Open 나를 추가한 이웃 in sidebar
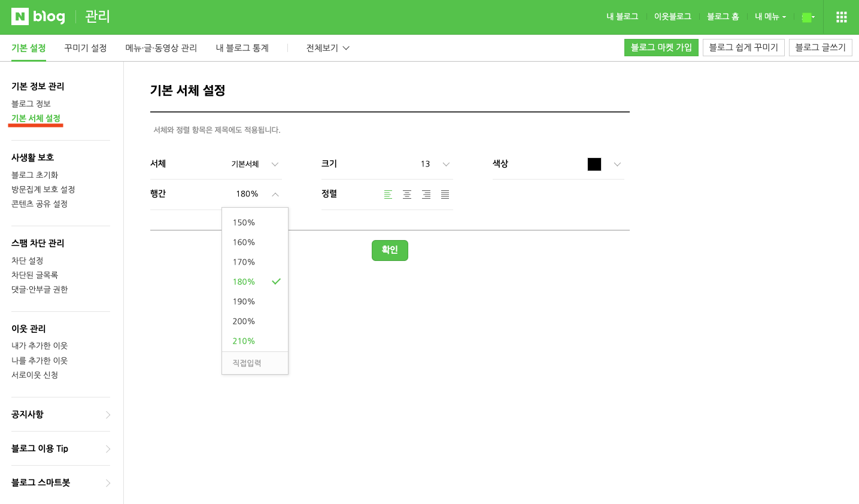This screenshot has height=504, width=859. point(40,360)
